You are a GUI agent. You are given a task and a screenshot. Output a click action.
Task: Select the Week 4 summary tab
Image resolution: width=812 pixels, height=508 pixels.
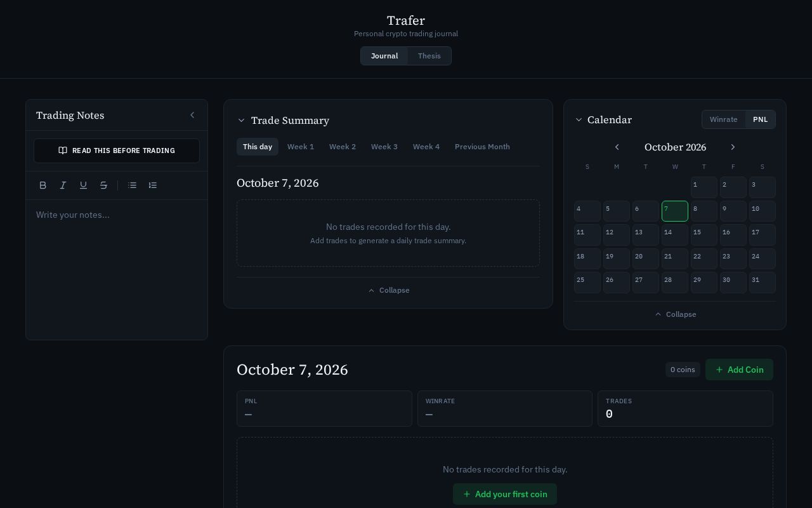pyautogui.click(x=426, y=147)
